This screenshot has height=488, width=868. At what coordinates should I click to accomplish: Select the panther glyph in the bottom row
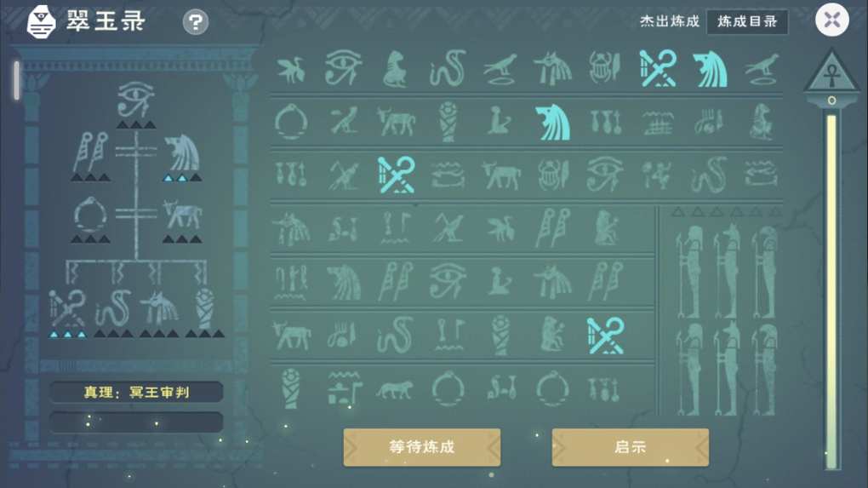tap(394, 390)
